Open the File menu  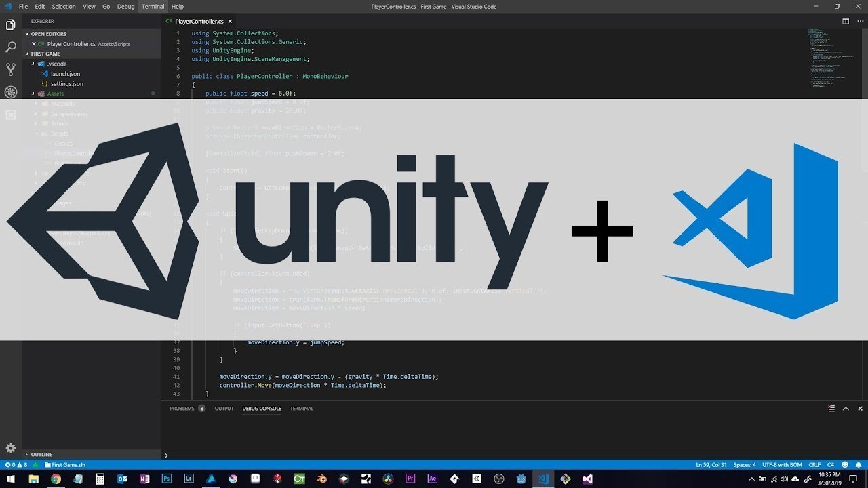pos(23,6)
